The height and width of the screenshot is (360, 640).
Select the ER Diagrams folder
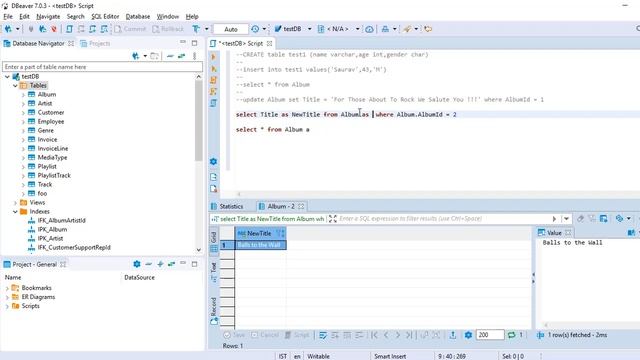38,297
